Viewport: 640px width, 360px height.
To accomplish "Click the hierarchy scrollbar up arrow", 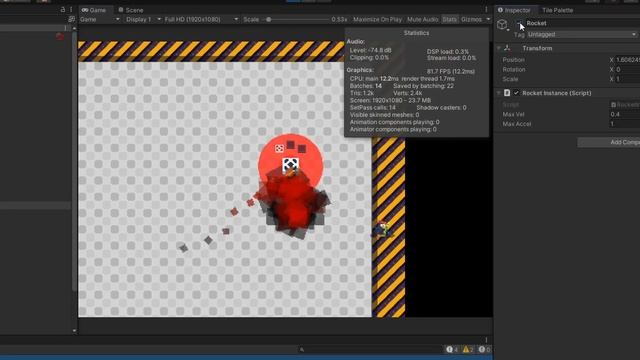I will 74,29.
